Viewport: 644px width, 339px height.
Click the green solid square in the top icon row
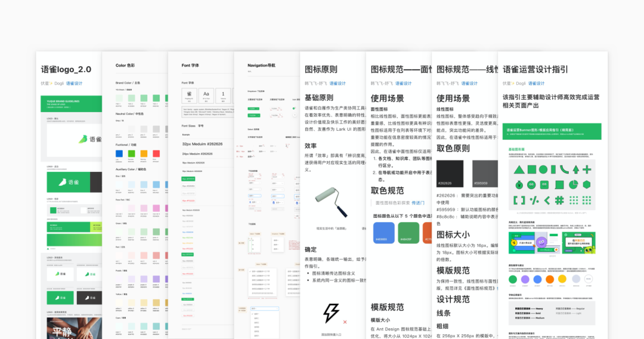(x=532, y=169)
